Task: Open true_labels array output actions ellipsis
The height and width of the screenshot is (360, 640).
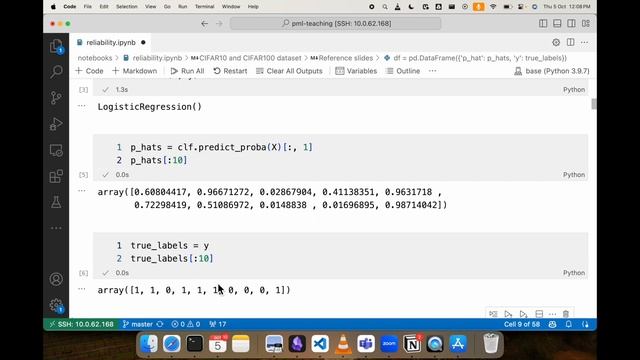Action: (82, 289)
